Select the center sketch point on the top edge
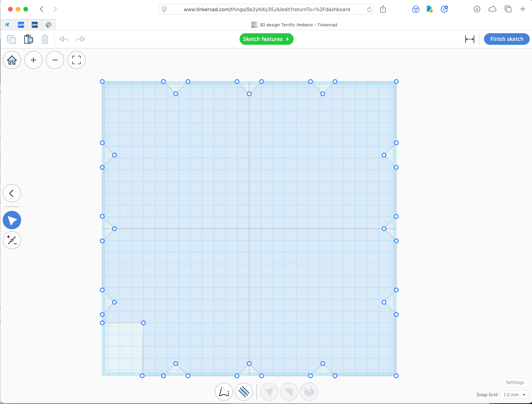Image resolution: width=532 pixels, height=404 pixels. [x=249, y=94]
